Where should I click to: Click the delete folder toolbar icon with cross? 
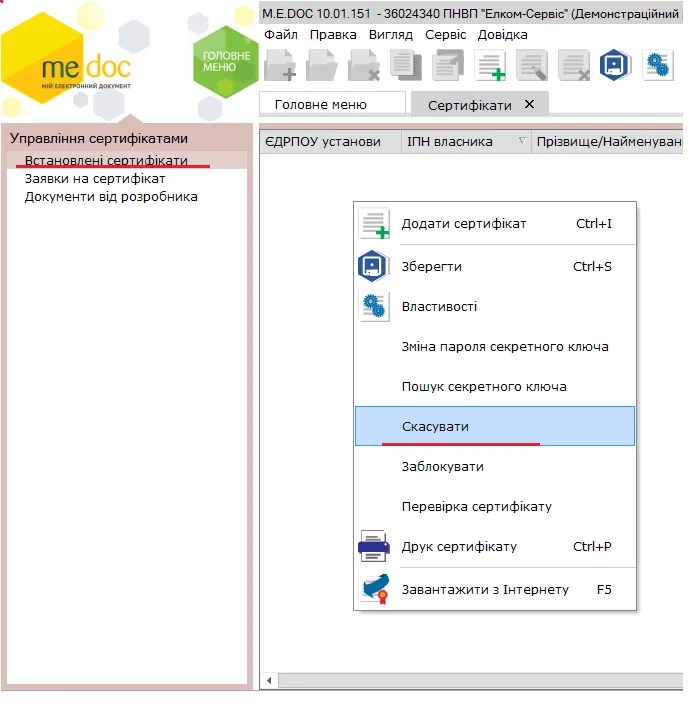tap(364, 66)
